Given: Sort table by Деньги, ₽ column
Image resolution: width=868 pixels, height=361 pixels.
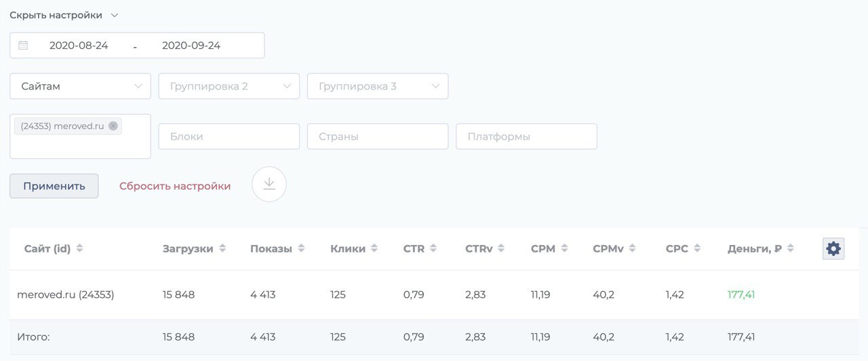Looking at the screenshot, I should [791, 249].
